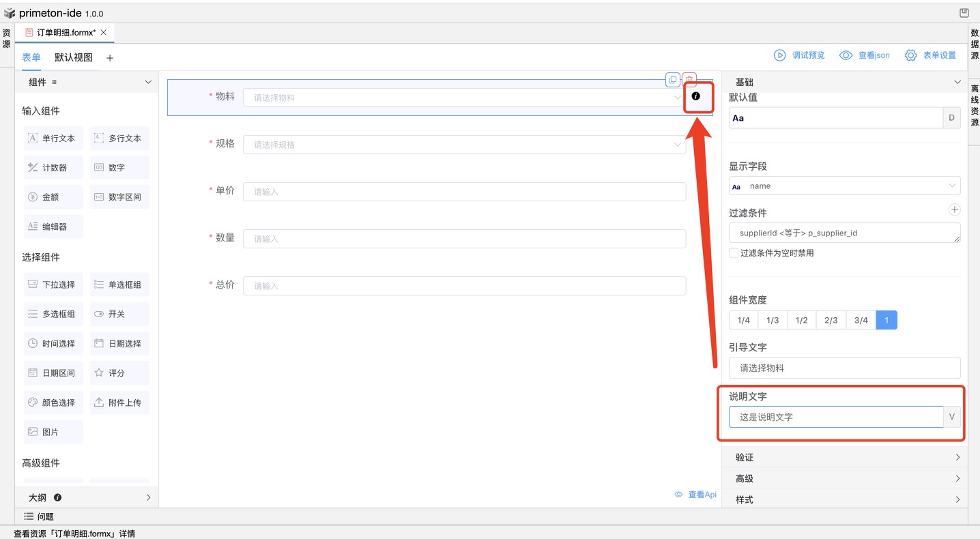Open the 显示字段 name dropdown

[844, 186]
